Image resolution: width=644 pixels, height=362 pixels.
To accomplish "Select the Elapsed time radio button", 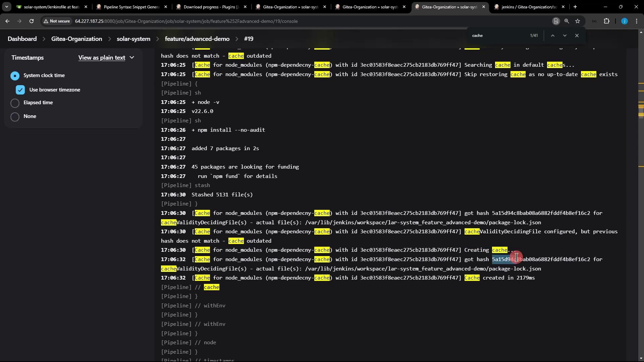I will coord(15,103).
